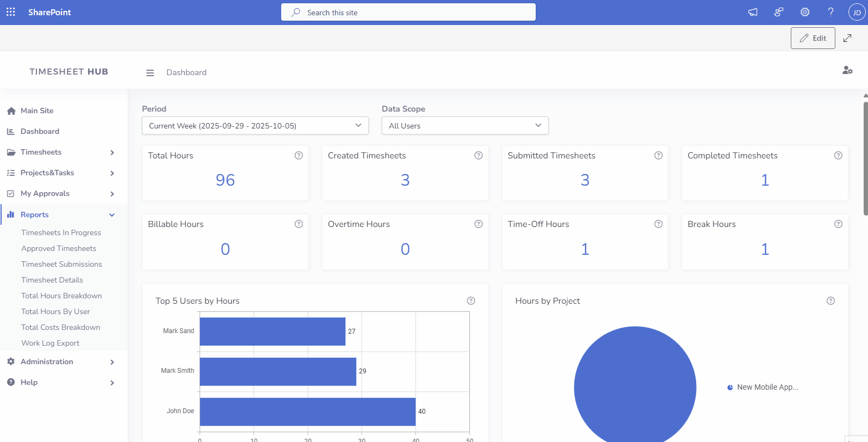
Task: Select Total Hours By User report
Action: pyautogui.click(x=55, y=311)
